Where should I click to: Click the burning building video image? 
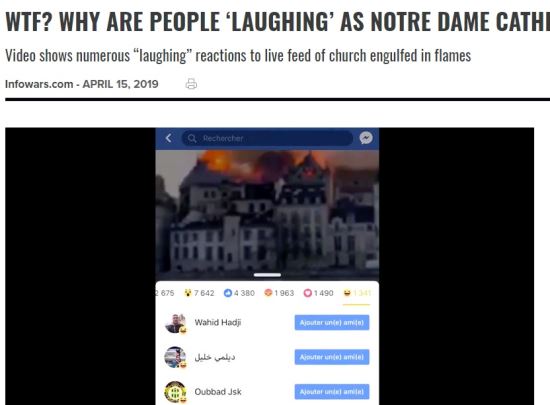click(x=267, y=215)
